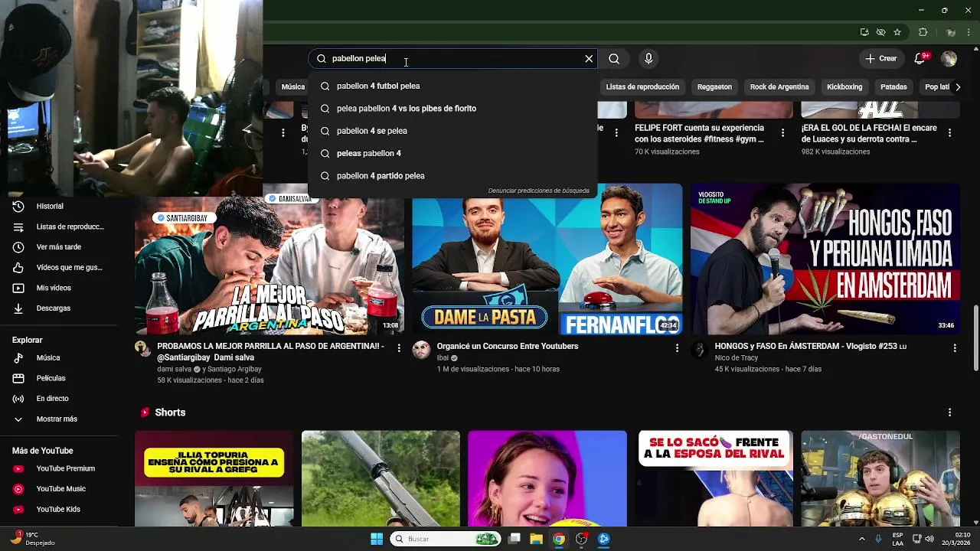Open YouTube Kids link
Screen dimensions: 980x551
[x=59, y=509]
